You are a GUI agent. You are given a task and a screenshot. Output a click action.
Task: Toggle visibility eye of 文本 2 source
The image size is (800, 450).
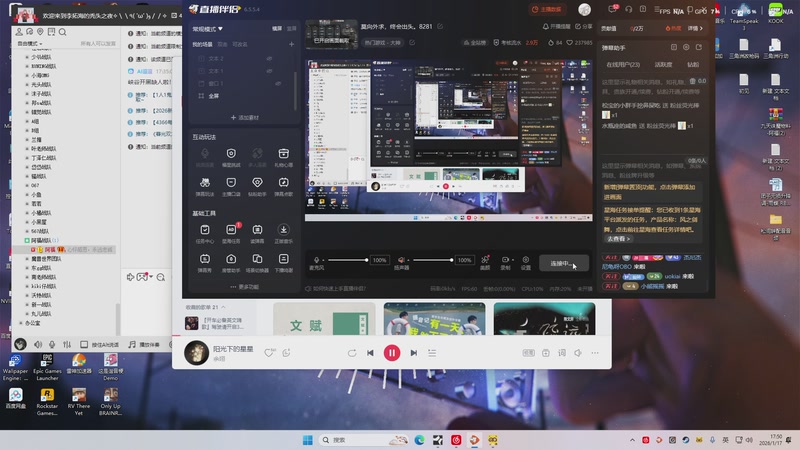pos(269,59)
